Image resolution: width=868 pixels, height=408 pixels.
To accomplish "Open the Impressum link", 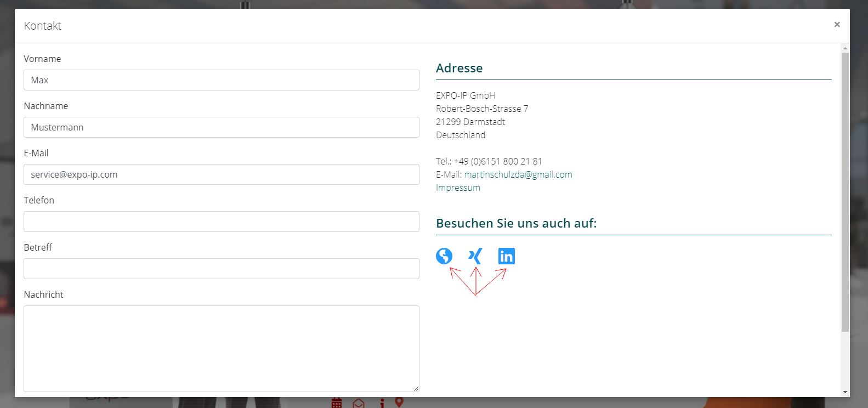I will [x=458, y=188].
